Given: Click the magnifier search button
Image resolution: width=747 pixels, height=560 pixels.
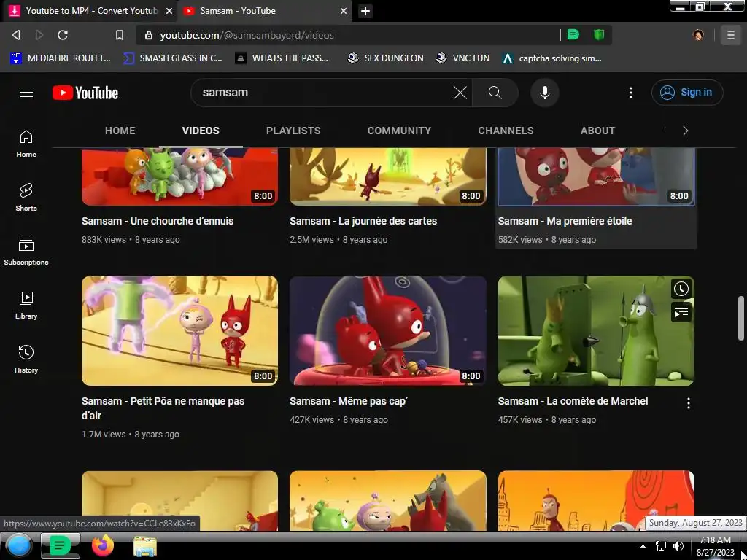Looking at the screenshot, I should (495, 93).
